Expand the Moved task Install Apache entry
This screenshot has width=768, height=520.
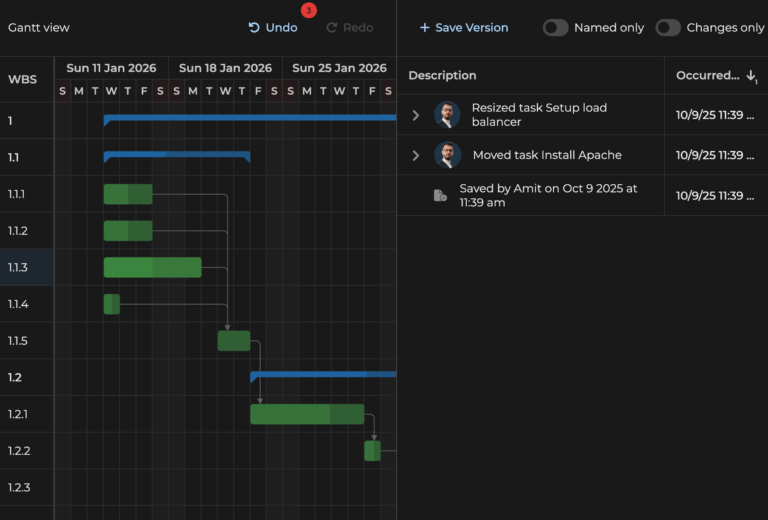coord(416,155)
